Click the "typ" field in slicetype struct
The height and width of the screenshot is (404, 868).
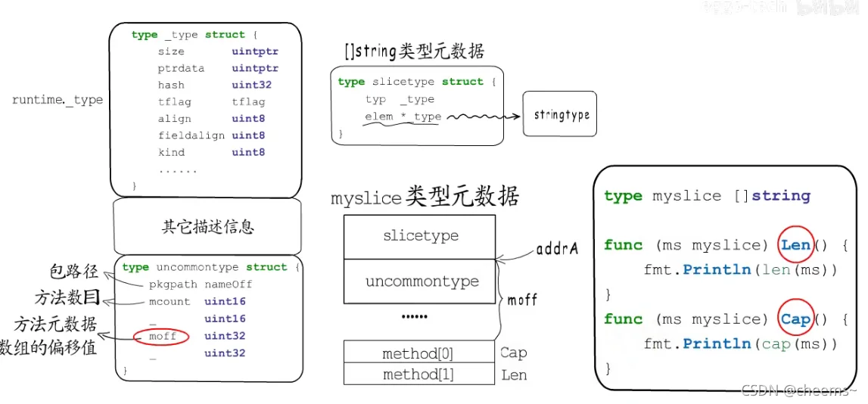click(376, 100)
